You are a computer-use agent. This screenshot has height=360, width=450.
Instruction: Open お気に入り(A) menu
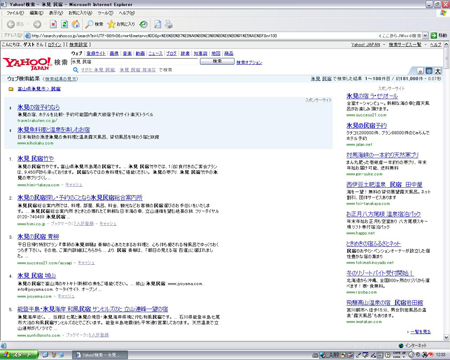(x=80, y=13)
